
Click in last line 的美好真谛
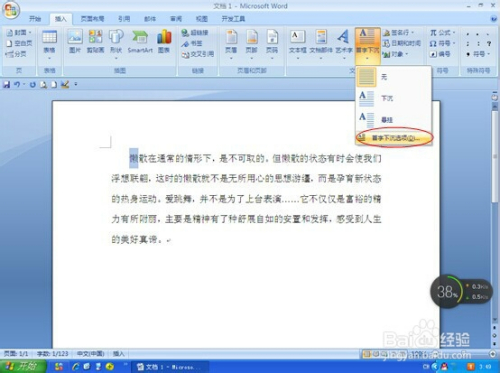pyautogui.click(x=134, y=239)
